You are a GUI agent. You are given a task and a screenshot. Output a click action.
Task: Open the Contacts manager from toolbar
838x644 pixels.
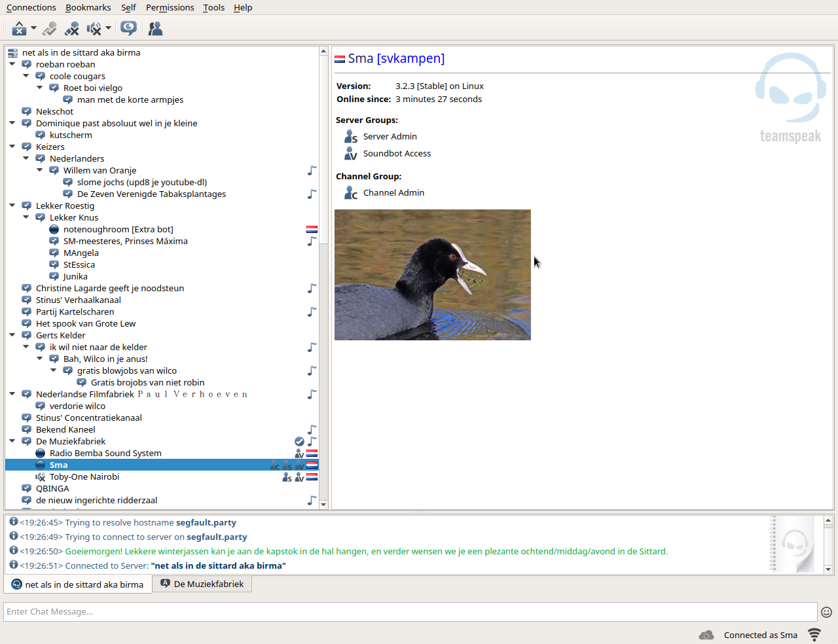pyautogui.click(x=155, y=29)
